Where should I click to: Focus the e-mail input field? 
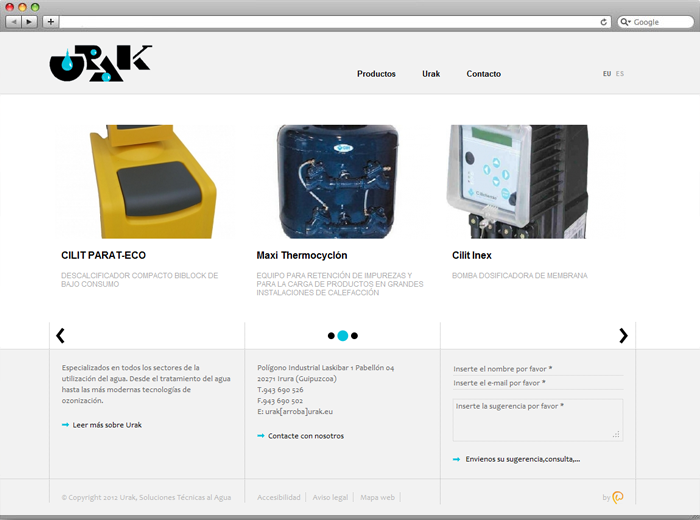(x=538, y=383)
